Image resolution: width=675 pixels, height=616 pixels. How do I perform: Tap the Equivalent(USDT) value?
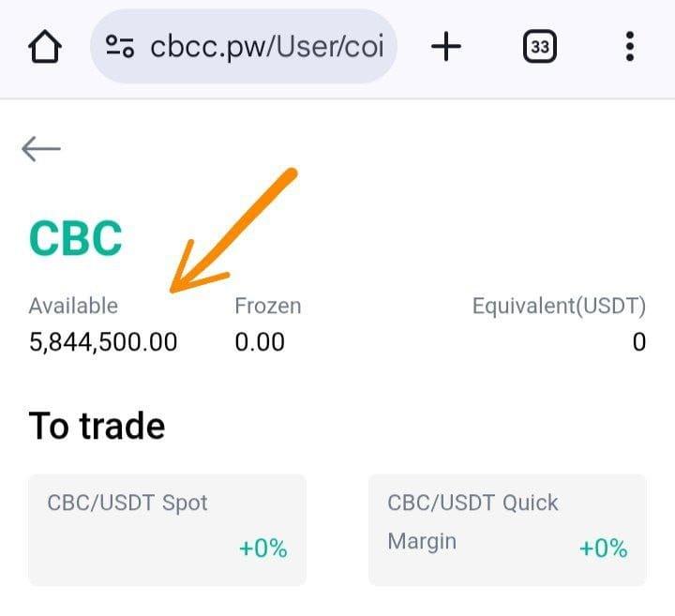[x=638, y=342]
